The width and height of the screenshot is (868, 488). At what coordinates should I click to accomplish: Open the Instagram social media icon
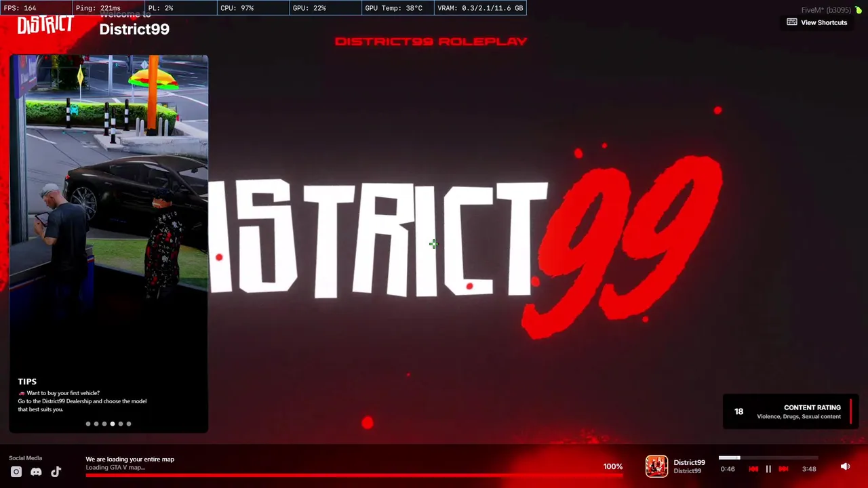[x=16, y=472]
